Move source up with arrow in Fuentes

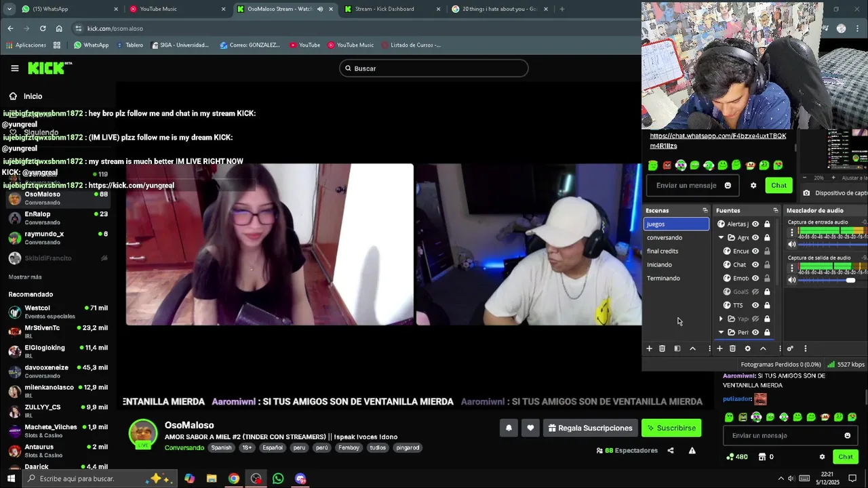[763, 348]
